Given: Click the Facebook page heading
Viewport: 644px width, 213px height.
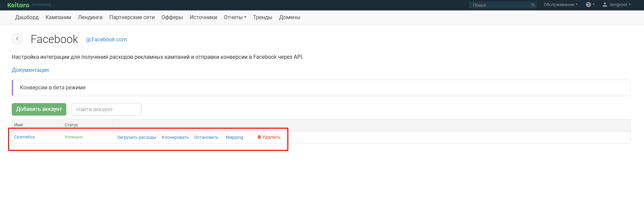Looking at the screenshot, I should pos(55,39).
